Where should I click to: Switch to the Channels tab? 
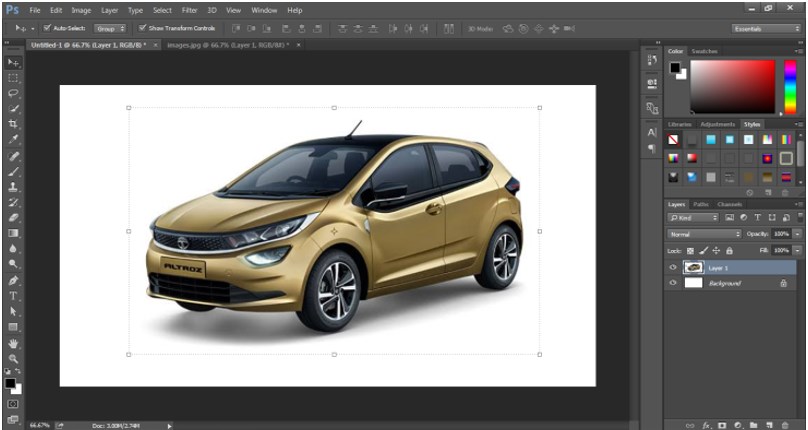729,204
